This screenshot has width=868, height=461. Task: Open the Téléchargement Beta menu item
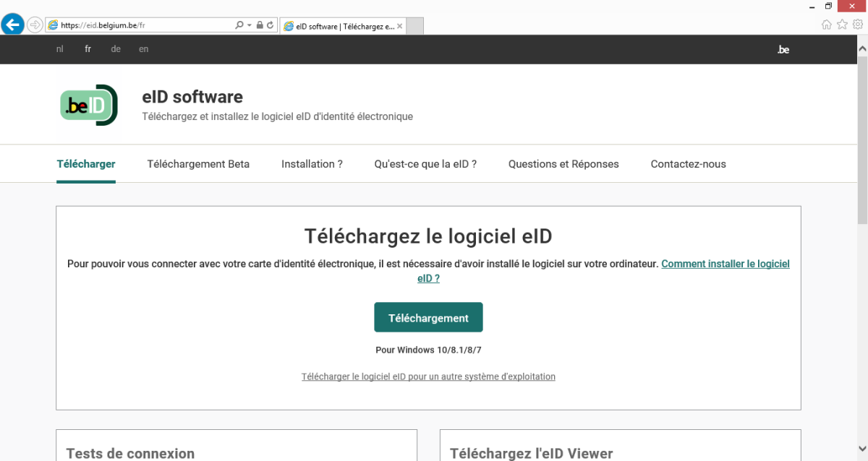pos(198,164)
